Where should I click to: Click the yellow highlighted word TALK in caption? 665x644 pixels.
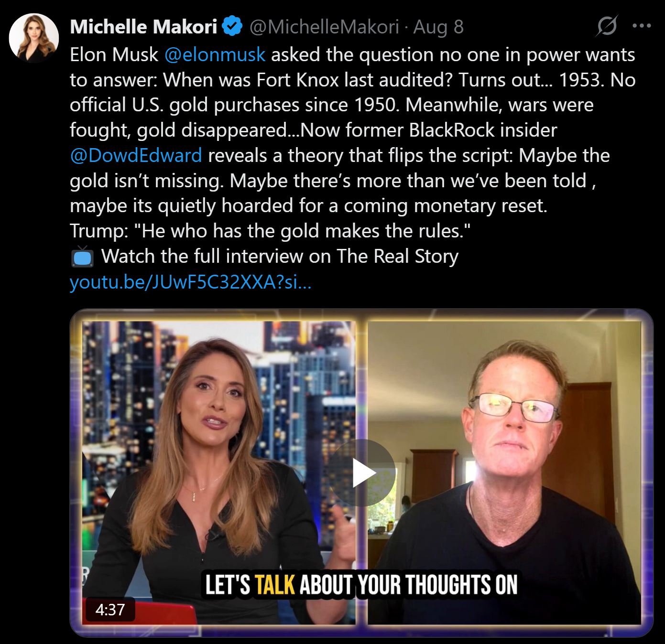tap(274, 584)
